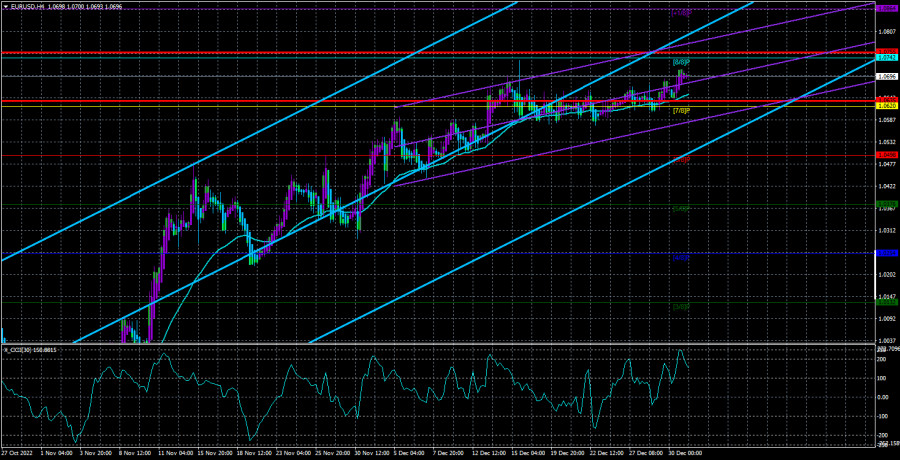The height and width of the screenshot is (460, 900).
Task: Click the yellow 1.0620 price level tag
Action: pyautogui.click(x=885, y=106)
